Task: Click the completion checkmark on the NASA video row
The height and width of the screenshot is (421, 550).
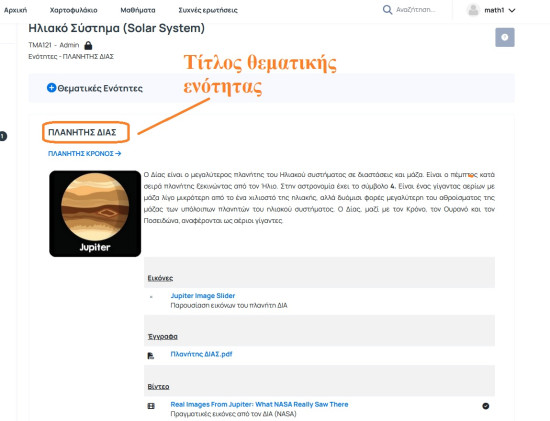Action: pos(485,406)
